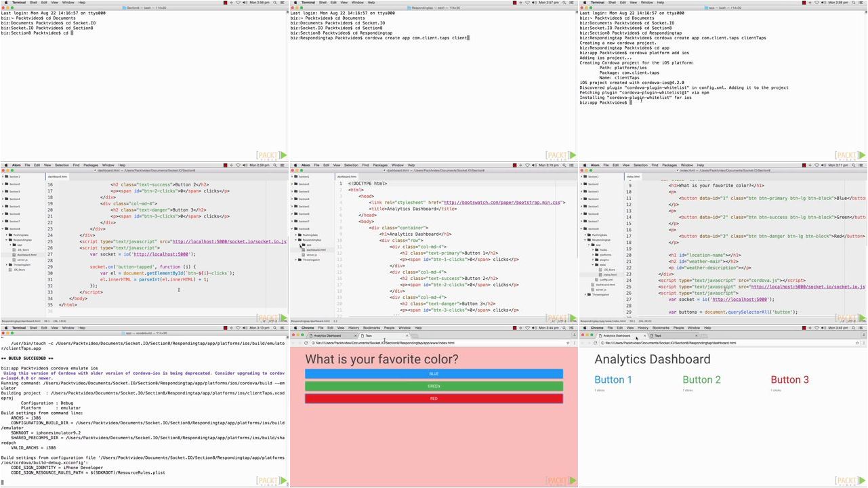Click the Button 1 heading on Analytics Dashboard

point(613,380)
